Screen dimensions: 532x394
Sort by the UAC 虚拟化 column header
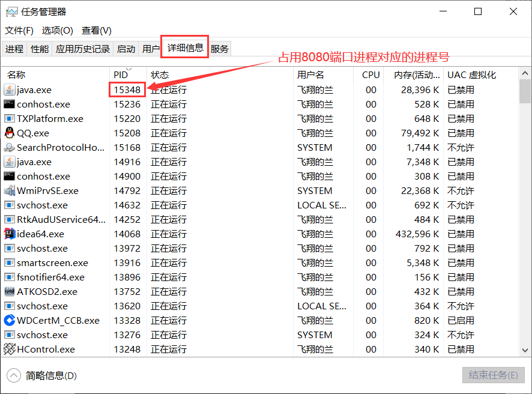tap(481, 74)
